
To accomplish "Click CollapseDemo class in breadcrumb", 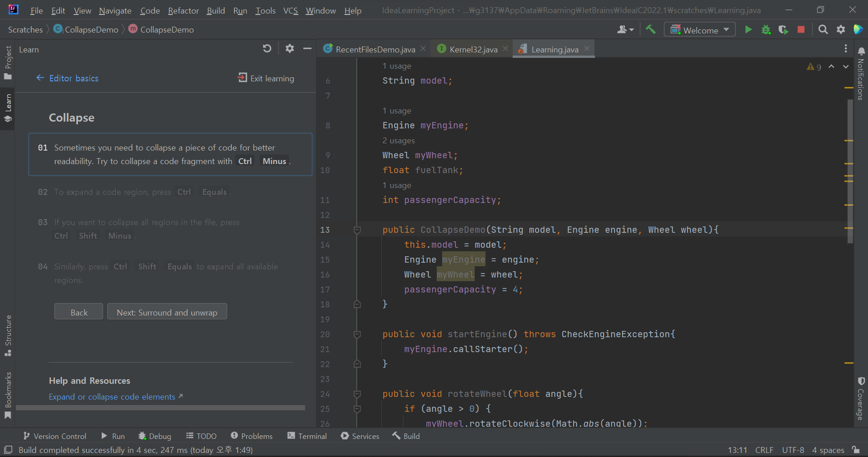I will (x=86, y=29).
